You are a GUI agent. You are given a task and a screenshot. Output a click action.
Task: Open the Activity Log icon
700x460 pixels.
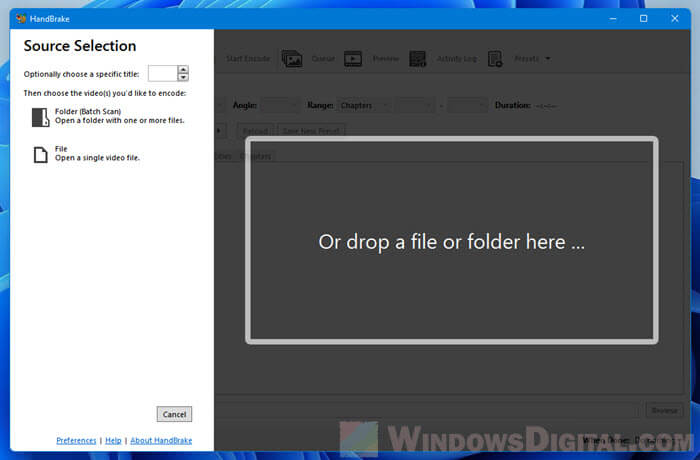418,59
